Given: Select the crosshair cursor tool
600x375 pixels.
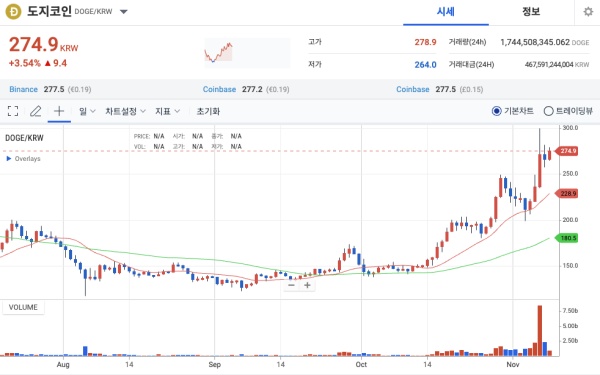Looking at the screenshot, I should (x=59, y=111).
